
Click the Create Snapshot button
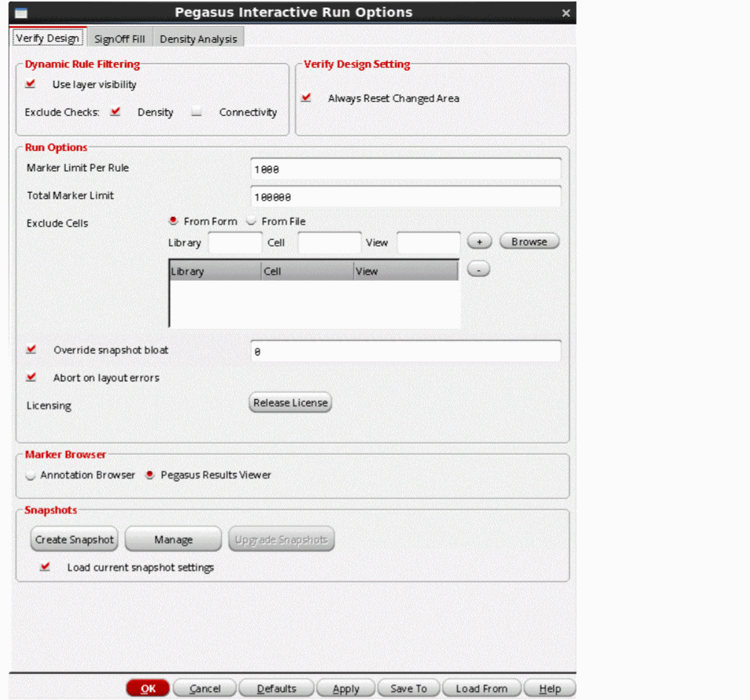pyautogui.click(x=75, y=539)
